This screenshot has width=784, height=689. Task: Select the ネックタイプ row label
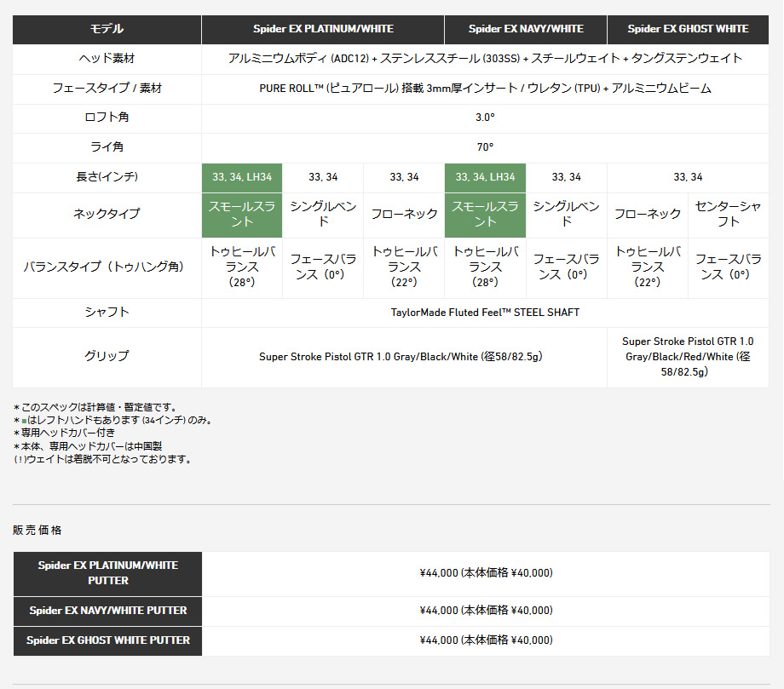(107, 214)
